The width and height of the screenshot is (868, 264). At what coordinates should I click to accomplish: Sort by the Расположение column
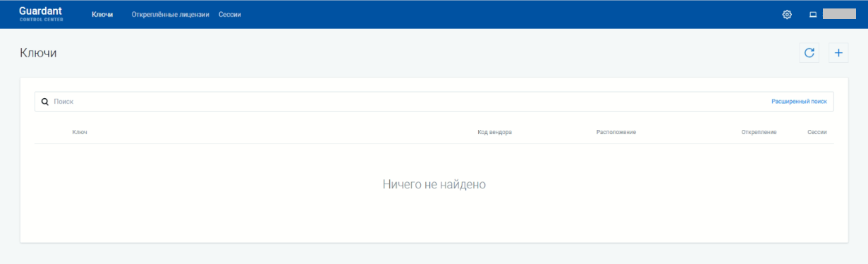point(616,132)
